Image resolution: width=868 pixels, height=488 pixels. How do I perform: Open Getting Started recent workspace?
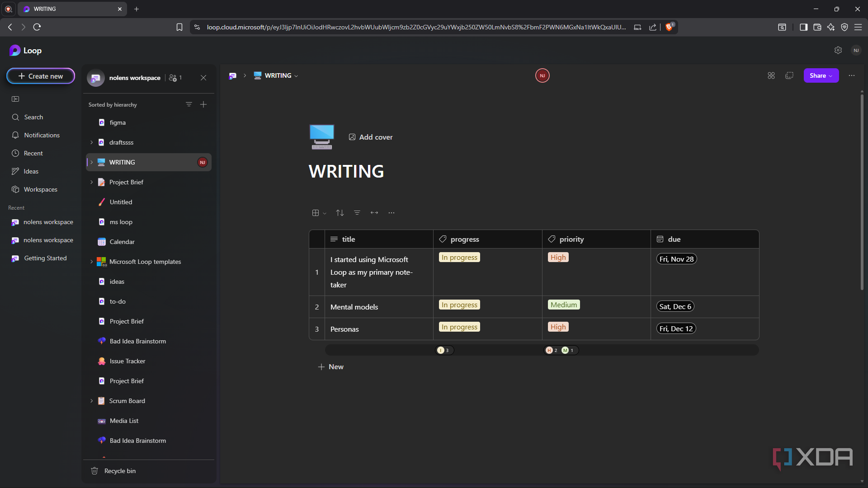[39, 258]
